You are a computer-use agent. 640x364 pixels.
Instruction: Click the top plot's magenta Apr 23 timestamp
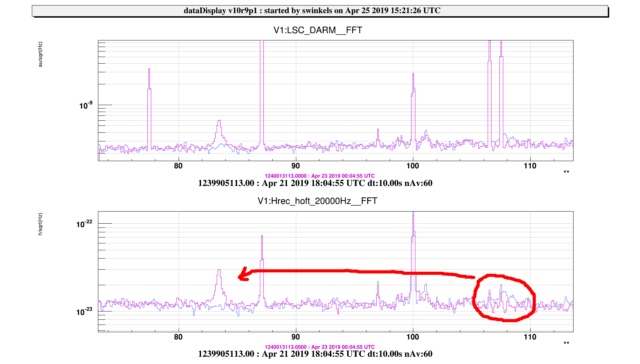(x=319, y=176)
